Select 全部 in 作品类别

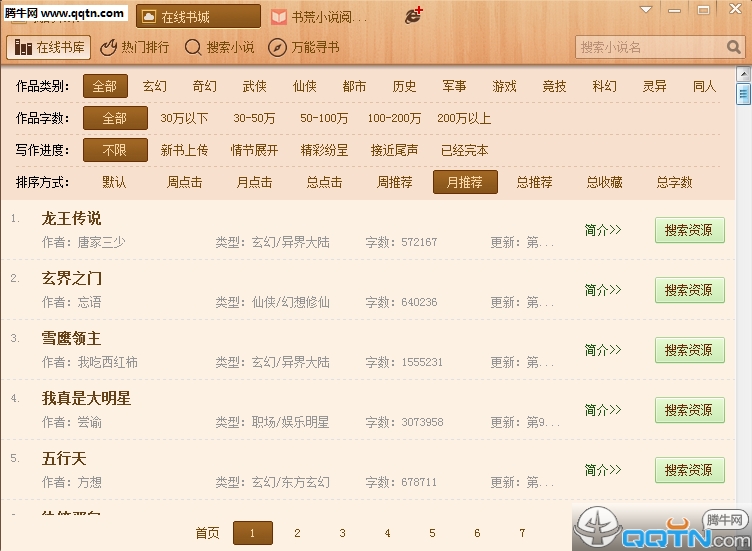coord(105,86)
